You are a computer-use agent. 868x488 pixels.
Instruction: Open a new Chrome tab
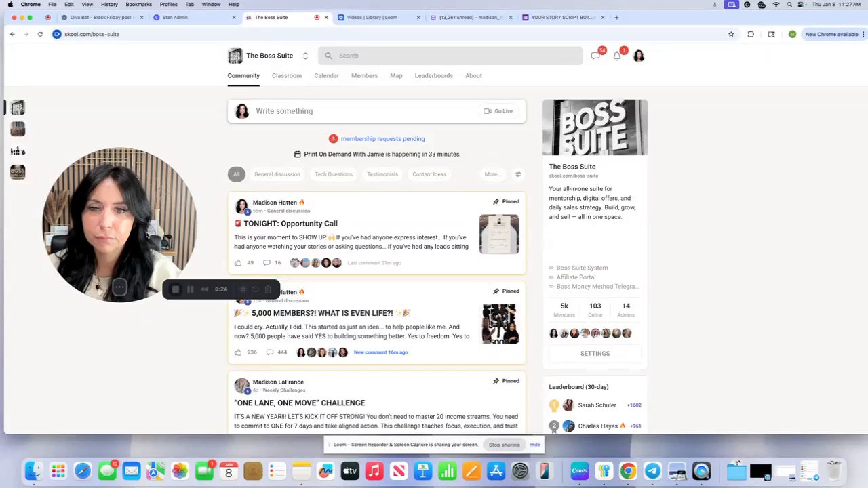616,17
